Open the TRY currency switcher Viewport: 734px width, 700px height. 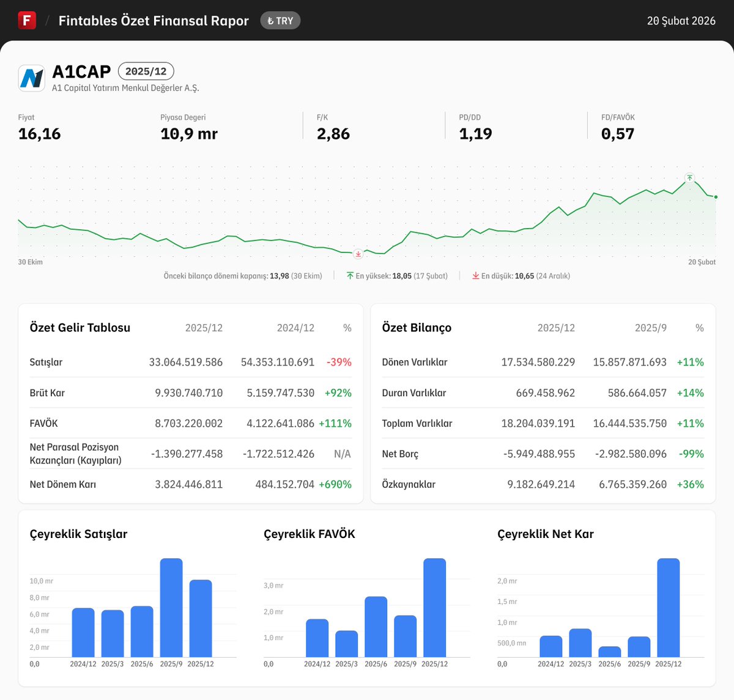tap(280, 20)
